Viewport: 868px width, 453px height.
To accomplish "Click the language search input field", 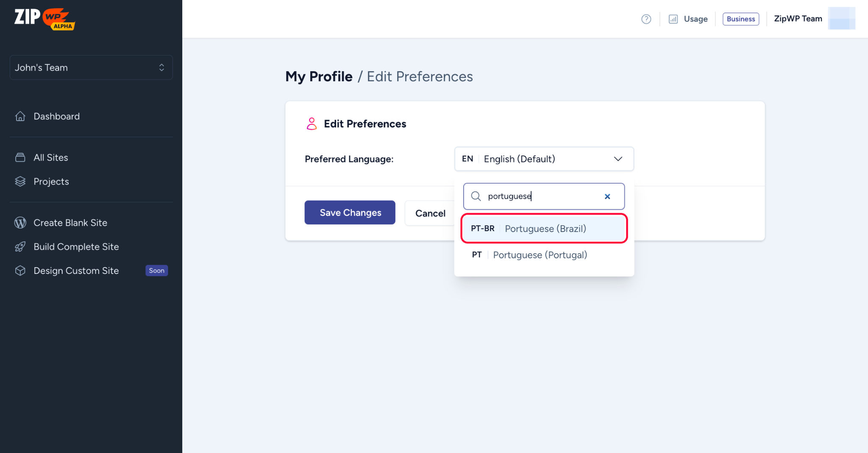I will (x=542, y=196).
